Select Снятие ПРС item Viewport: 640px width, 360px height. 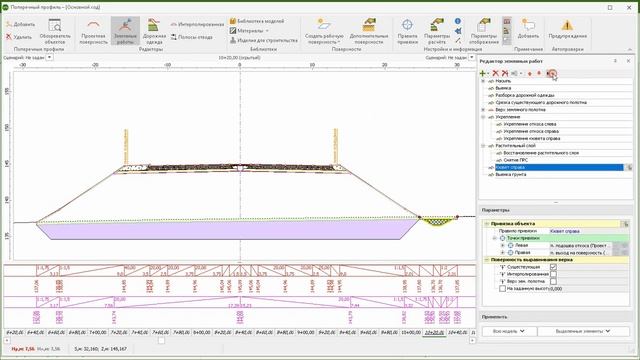515,160
